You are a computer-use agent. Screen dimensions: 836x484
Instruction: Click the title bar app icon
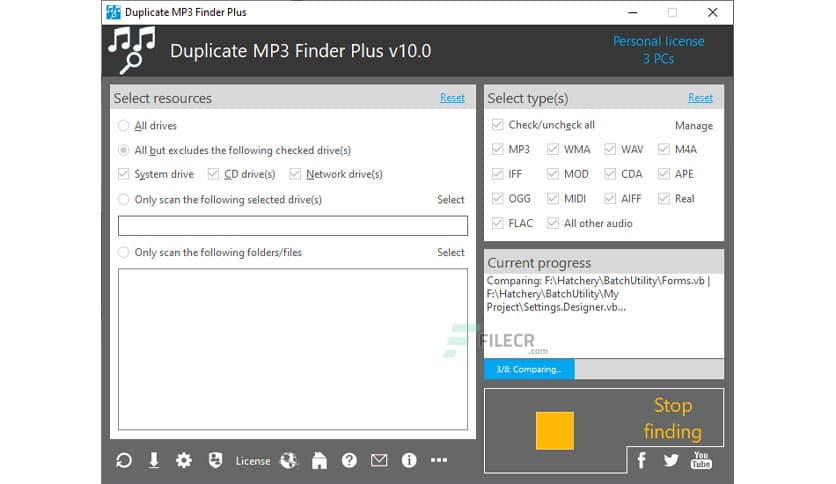tap(114, 12)
